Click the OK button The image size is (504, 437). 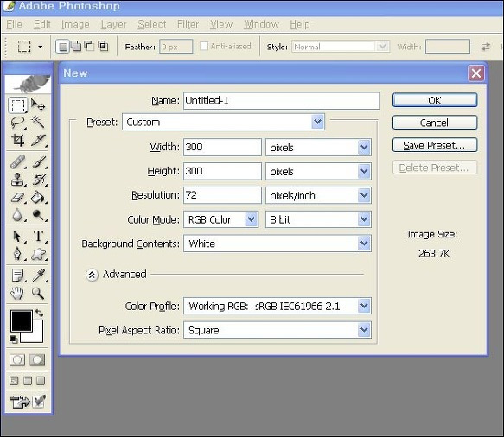(435, 100)
